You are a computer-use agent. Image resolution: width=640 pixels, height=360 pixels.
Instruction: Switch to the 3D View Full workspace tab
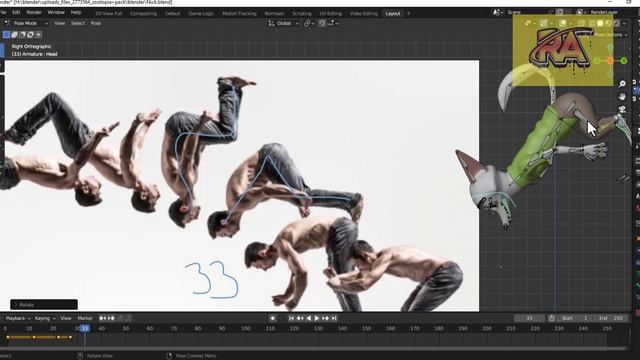point(108,13)
